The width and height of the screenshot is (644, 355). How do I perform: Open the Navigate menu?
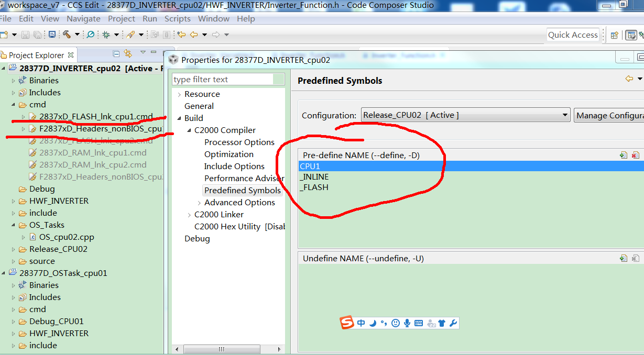point(83,18)
